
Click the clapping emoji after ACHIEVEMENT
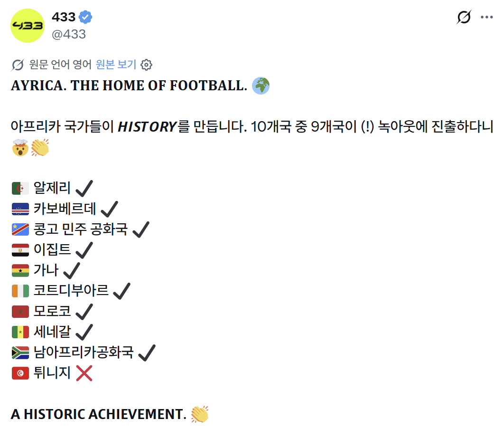(x=200, y=414)
